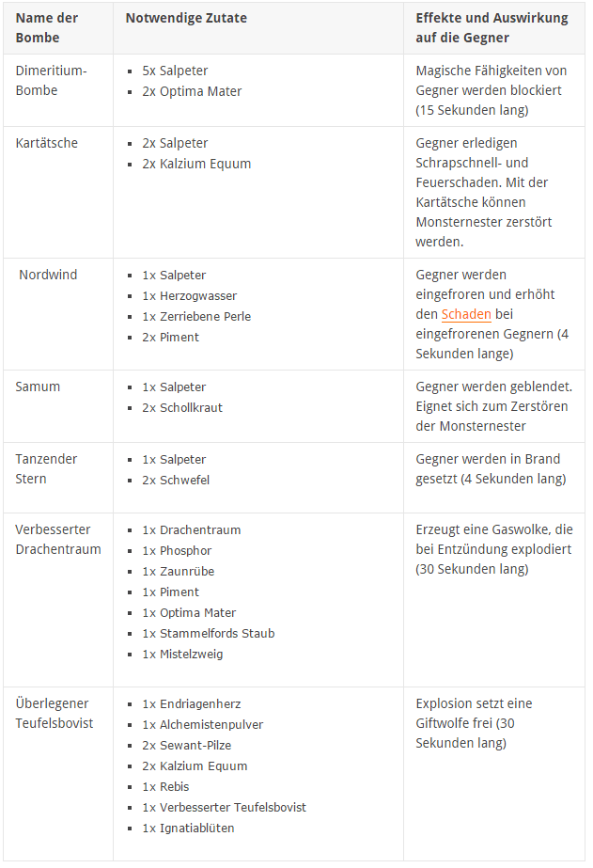
Task: Select the '2x Schollkraut' ingredient
Action: tap(182, 407)
